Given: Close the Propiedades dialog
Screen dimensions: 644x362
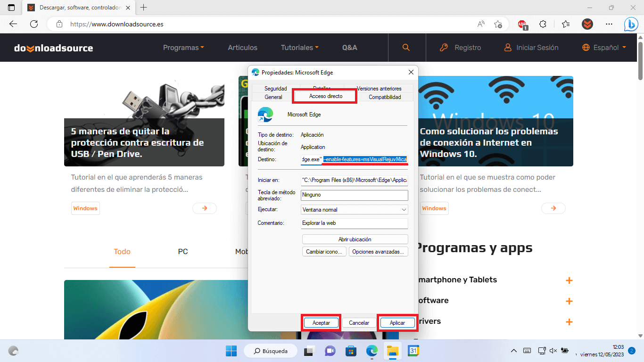Looking at the screenshot, I should [411, 72].
